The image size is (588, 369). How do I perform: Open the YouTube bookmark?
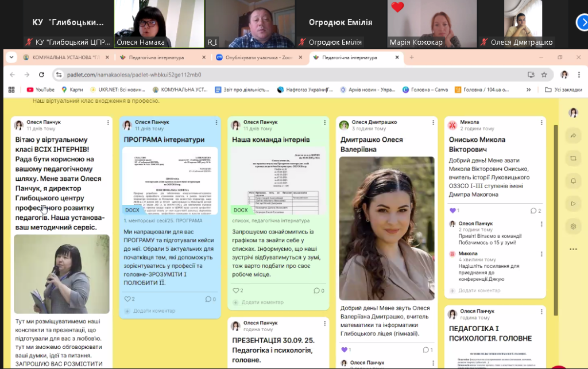(40, 90)
